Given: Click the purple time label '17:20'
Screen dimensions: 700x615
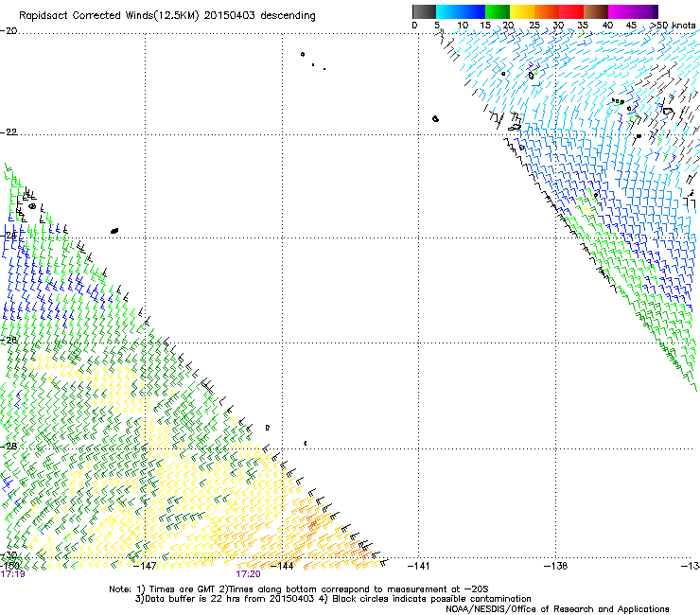Looking at the screenshot, I should pyautogui.click(x=248, y=574).
